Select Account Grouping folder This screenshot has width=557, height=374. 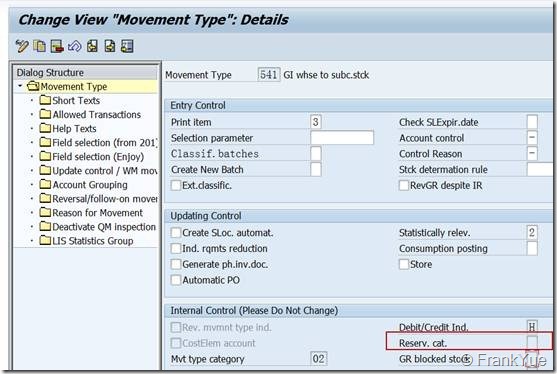tap(83, 185)
